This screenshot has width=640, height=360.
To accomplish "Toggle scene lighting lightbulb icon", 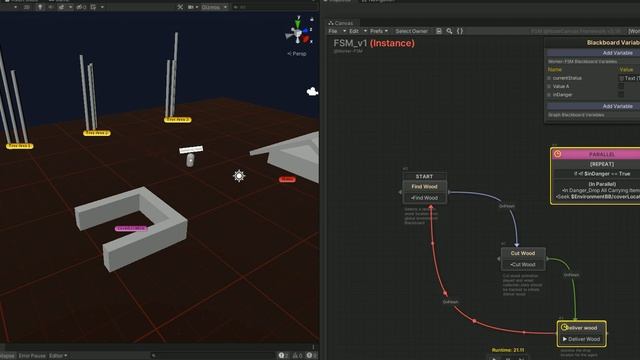I will tap(40, 7).
